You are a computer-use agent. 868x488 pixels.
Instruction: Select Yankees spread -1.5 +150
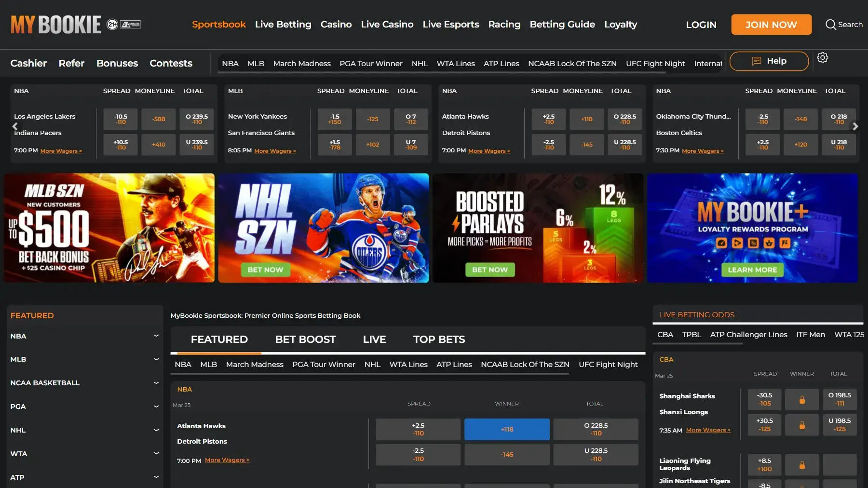click(335, 119)
